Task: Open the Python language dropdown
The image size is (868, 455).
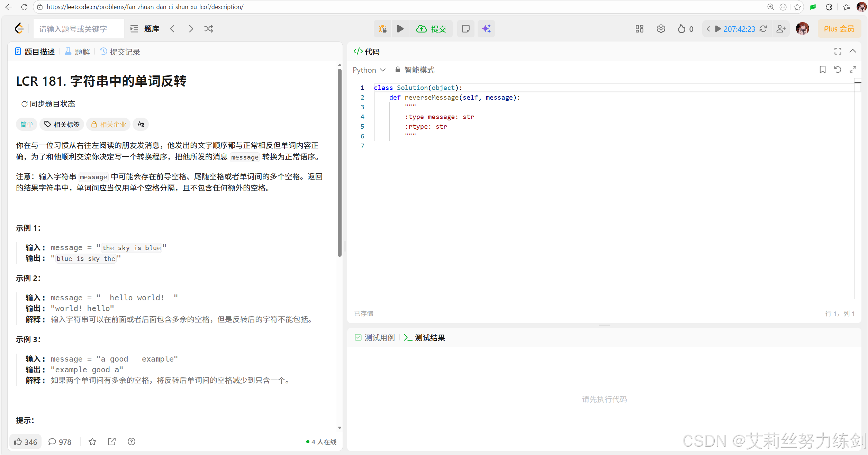Action: (369, 70)
